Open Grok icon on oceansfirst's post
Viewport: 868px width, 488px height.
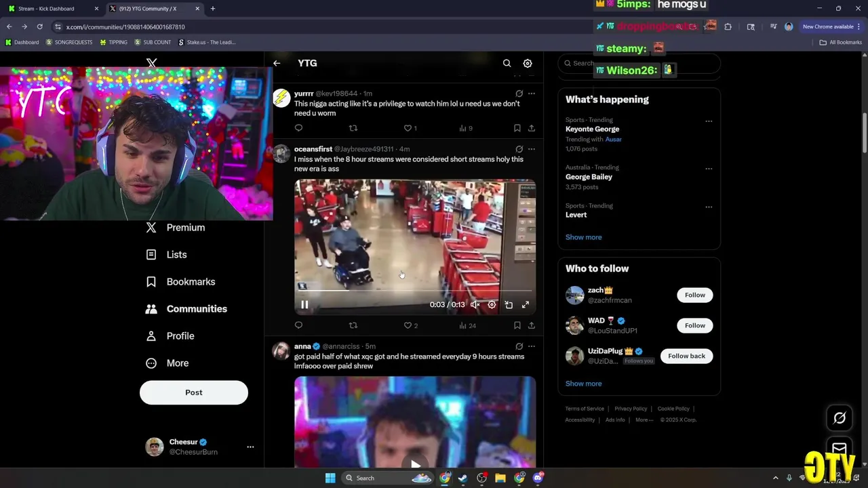tap(519, 149)
